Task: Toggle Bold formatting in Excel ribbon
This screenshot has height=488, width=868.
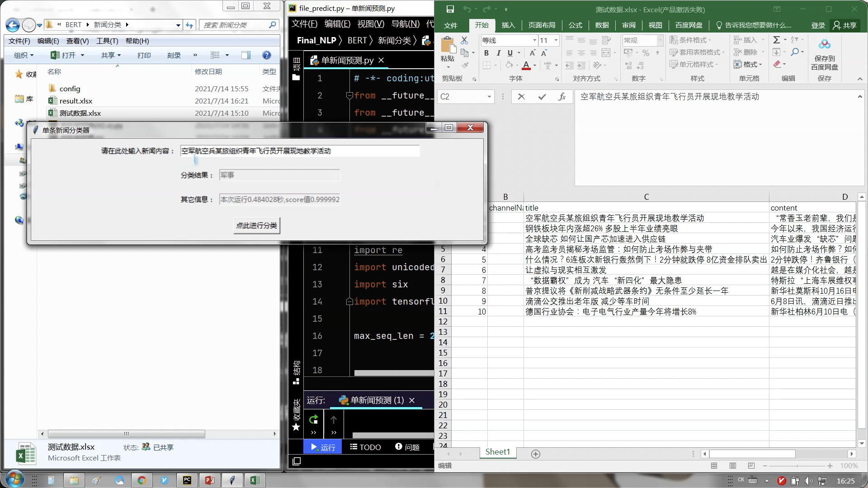Action: point(486,53)
